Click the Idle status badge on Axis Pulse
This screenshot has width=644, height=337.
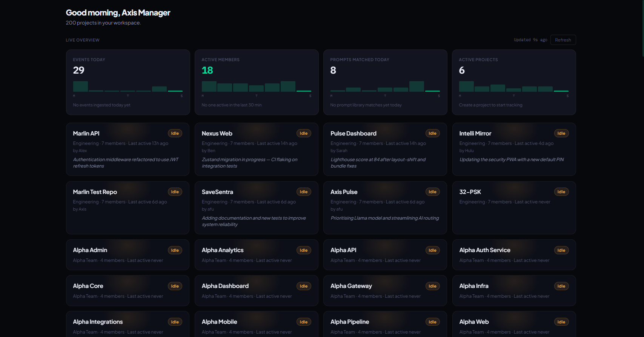(432, 192)
